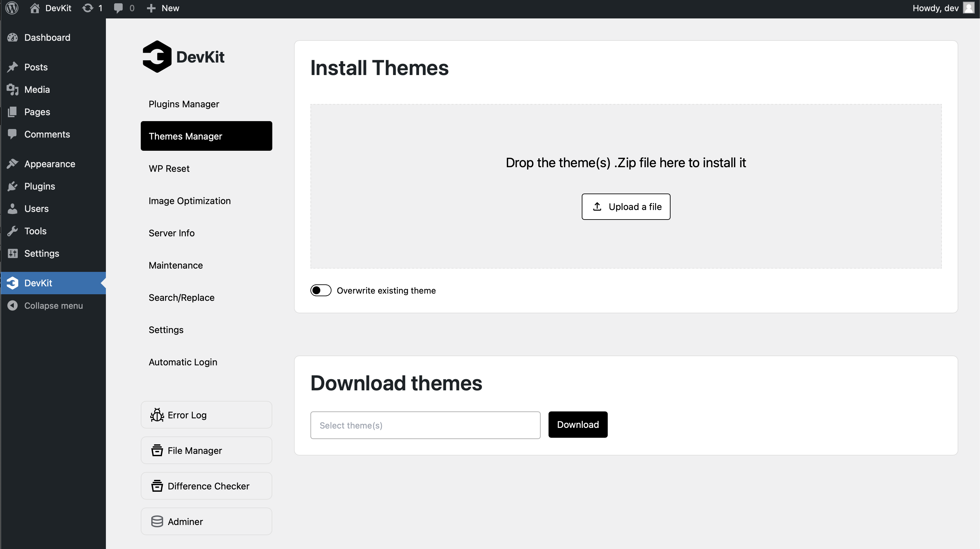Click the File Manager archive icon
The width and height of the screenshot is (980, 549).
coord(157,450)
